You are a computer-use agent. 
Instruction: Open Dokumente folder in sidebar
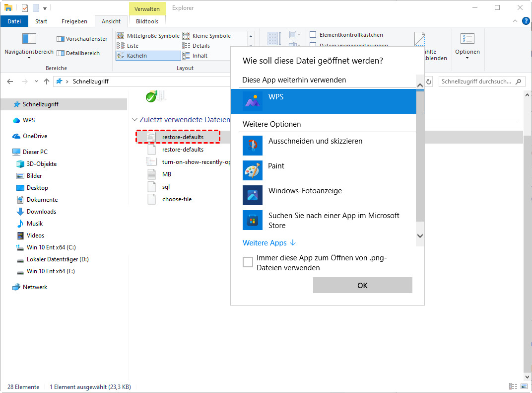(x=37, y=199)
